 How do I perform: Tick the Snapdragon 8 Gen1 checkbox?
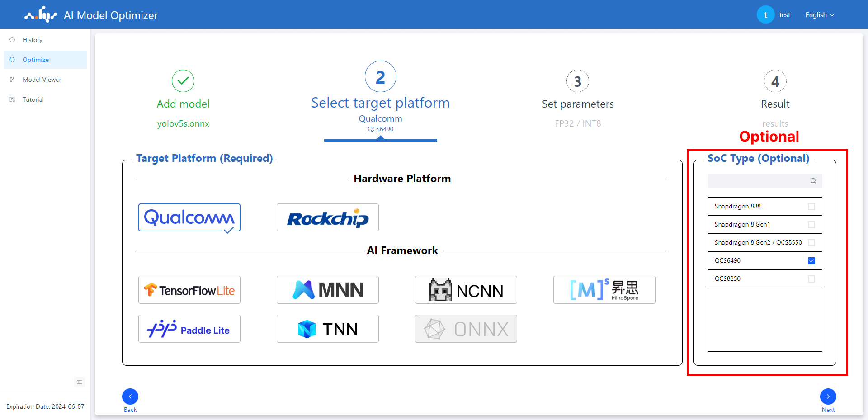pos(811,225)
